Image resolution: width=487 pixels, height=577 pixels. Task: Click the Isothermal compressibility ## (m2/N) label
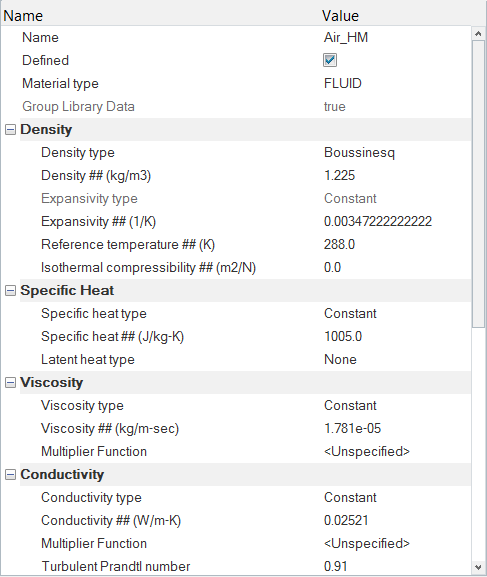click(148, 268)
